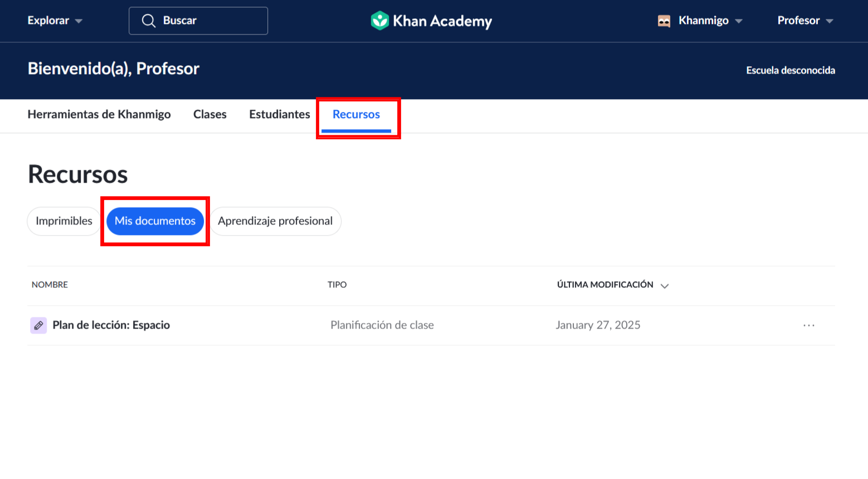Switch to Herramientas de Khanmigo tab
The width and height of the screenshot is (868, 479).
[x=99, y=114]
